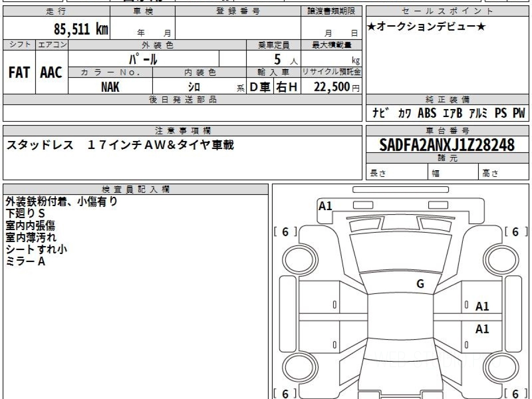Select the 最大積載量 header

(x=332, y=45)
